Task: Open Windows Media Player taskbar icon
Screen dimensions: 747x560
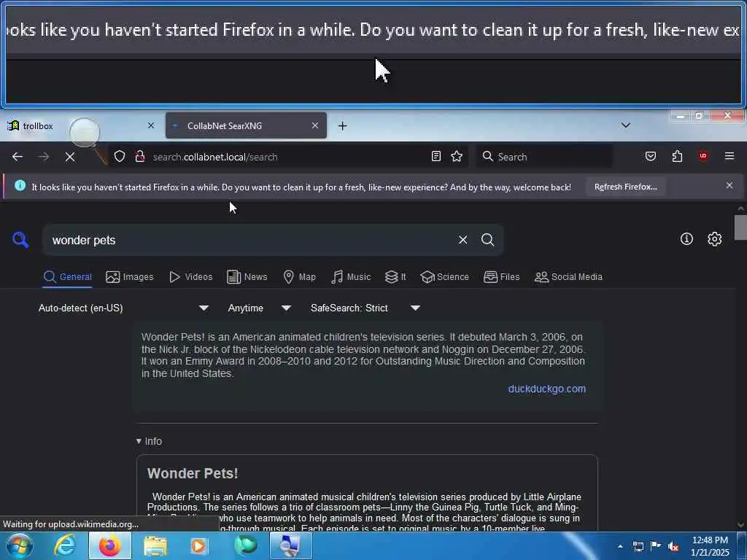Action: click(199, 546)
